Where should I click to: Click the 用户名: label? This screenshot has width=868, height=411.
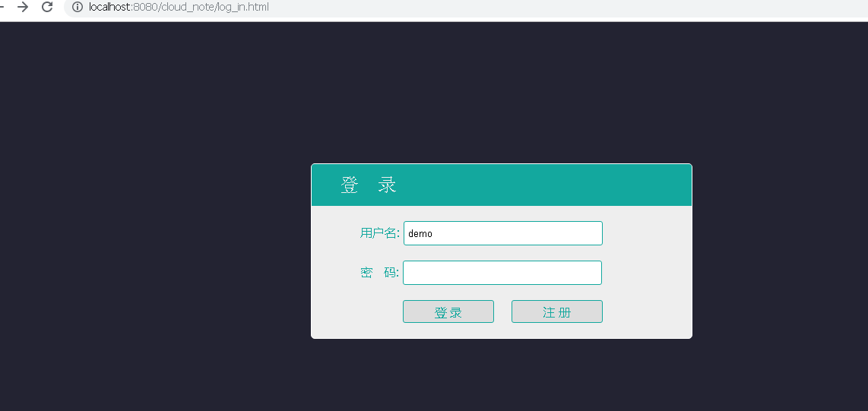(380, 233)
